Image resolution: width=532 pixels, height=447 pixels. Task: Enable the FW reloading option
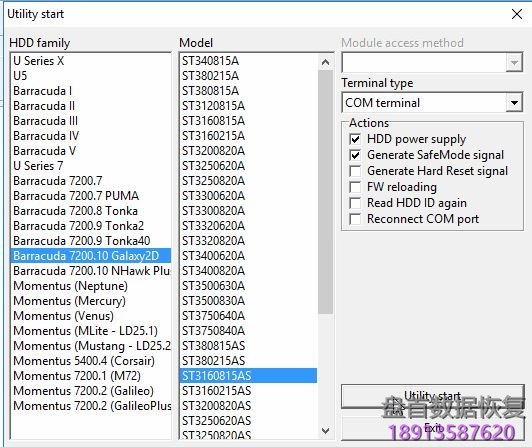355,187
